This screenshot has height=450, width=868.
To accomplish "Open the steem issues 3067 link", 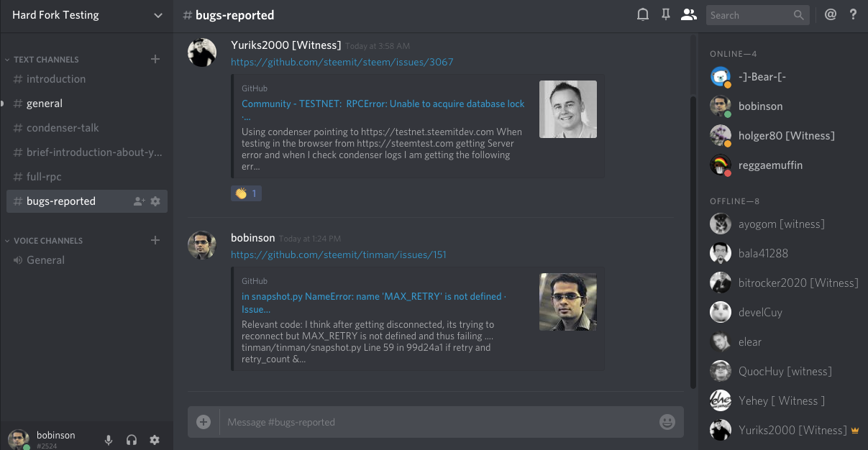I will click(342, 62).
